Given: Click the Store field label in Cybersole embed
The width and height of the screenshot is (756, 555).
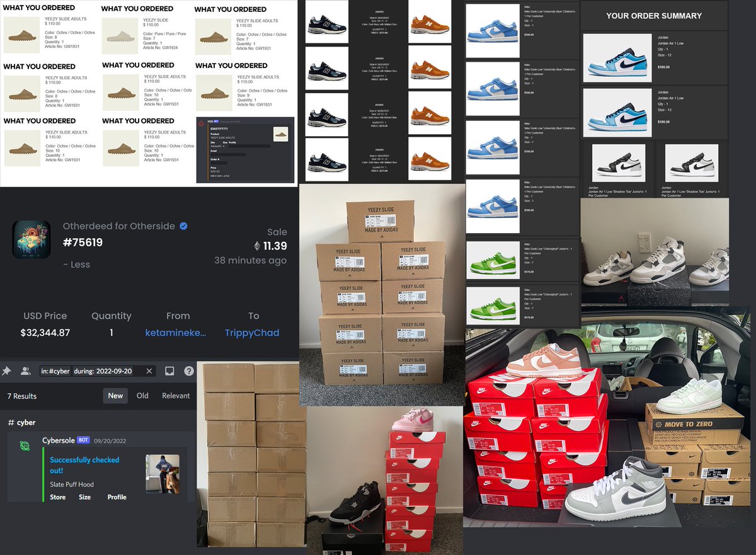Looking at the screenshot, I should pyautogui.click(x=58, y=497).
